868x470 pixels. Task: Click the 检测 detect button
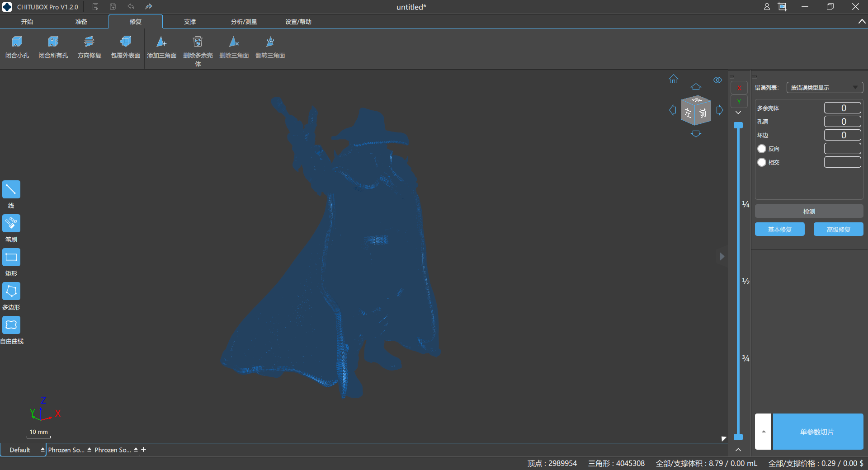(x=809, y=211)
